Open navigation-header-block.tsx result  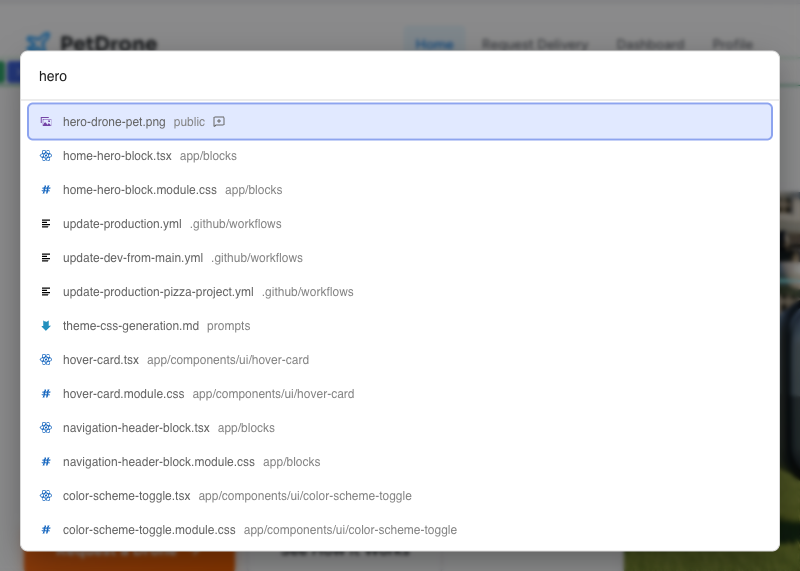pos(136,428)
